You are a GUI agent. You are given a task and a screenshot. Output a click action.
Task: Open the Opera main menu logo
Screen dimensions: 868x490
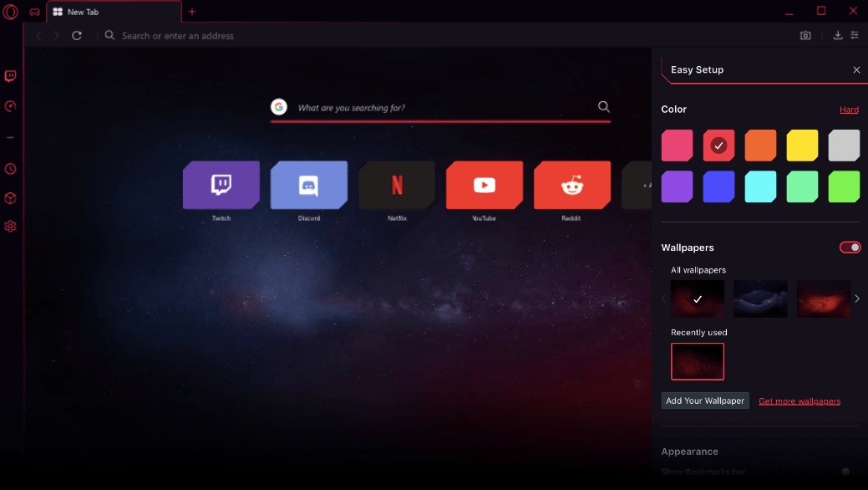[11, 11]
